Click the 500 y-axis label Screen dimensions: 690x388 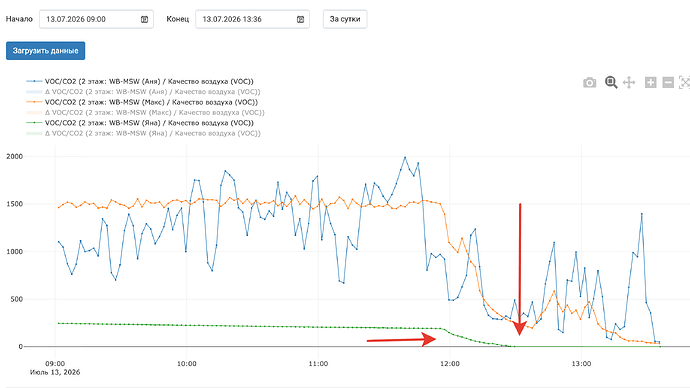16,299
